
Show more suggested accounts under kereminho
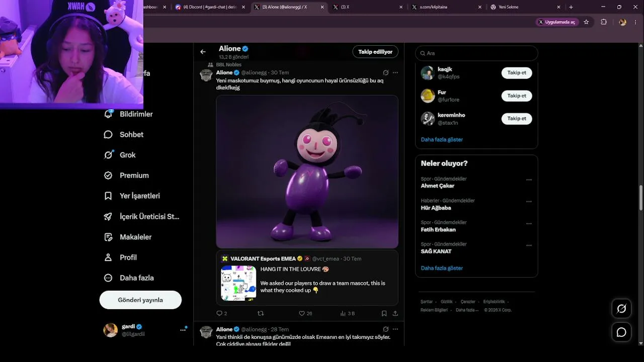tap(442, 139)
